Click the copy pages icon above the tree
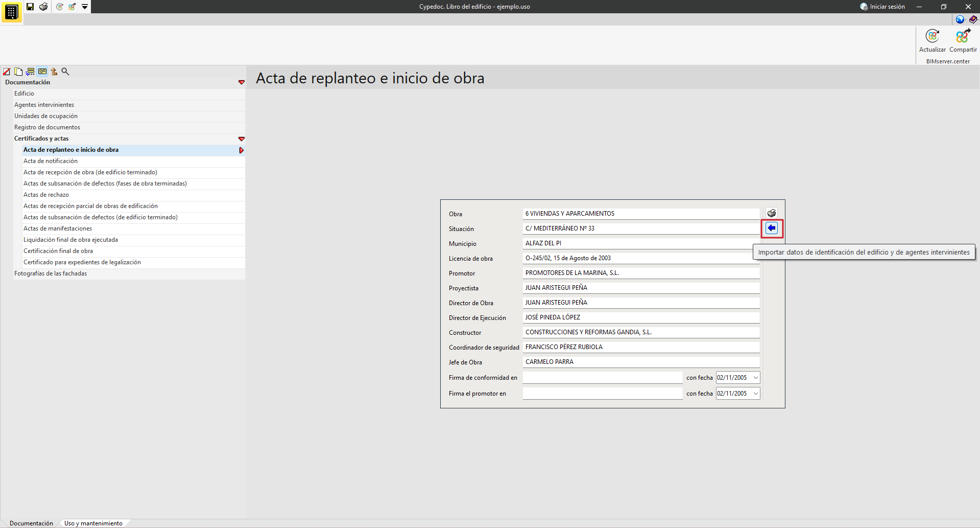This screenshot has height=528, width=980. coord(18,72)
